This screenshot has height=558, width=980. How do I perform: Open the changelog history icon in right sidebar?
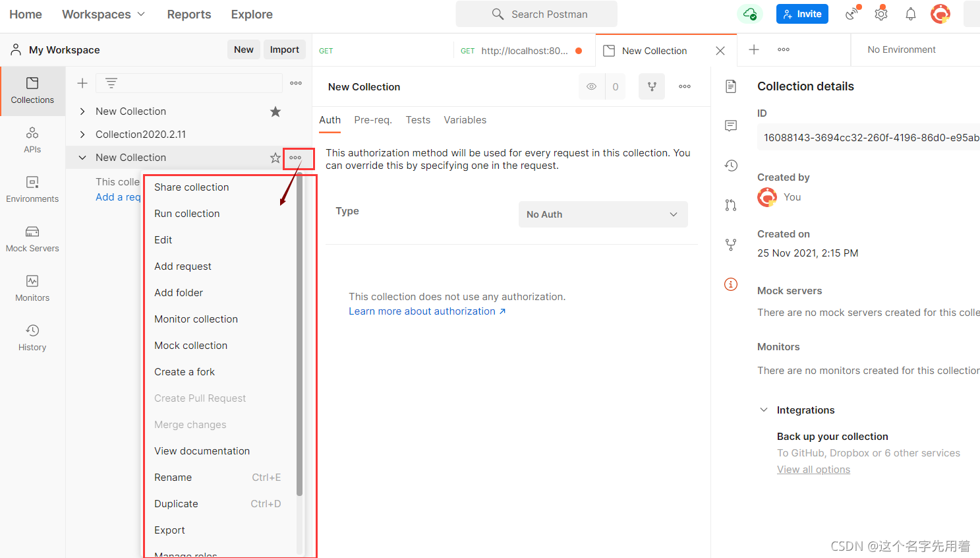pyautogui.click(x=731, y=166)
